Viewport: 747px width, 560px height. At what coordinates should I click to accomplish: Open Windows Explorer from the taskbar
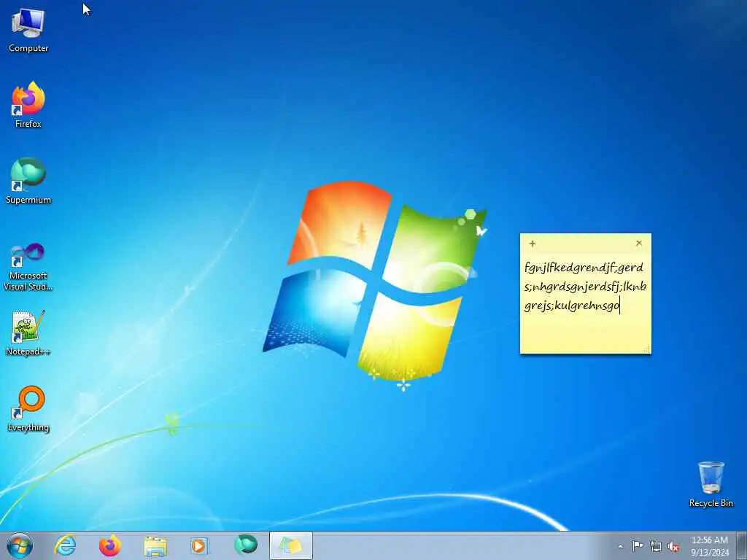click(155, 546)
